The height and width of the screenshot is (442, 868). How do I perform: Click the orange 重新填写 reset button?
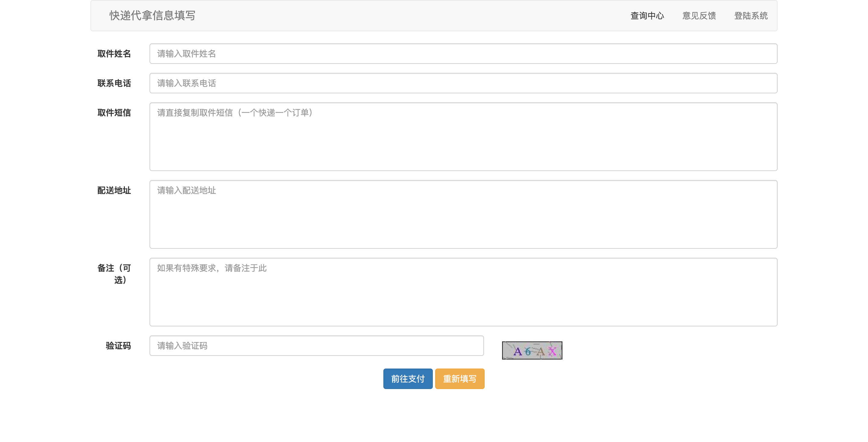tap(459, 379)
